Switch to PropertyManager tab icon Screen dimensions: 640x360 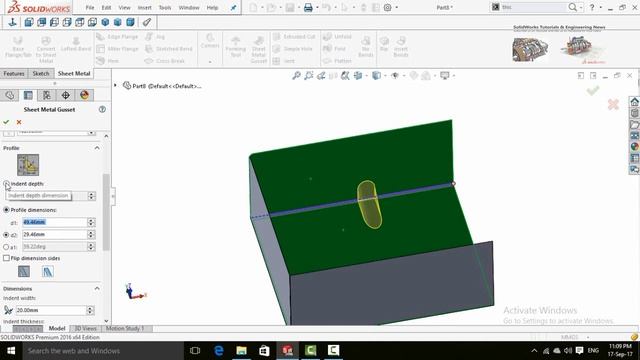tap(28, 95)
